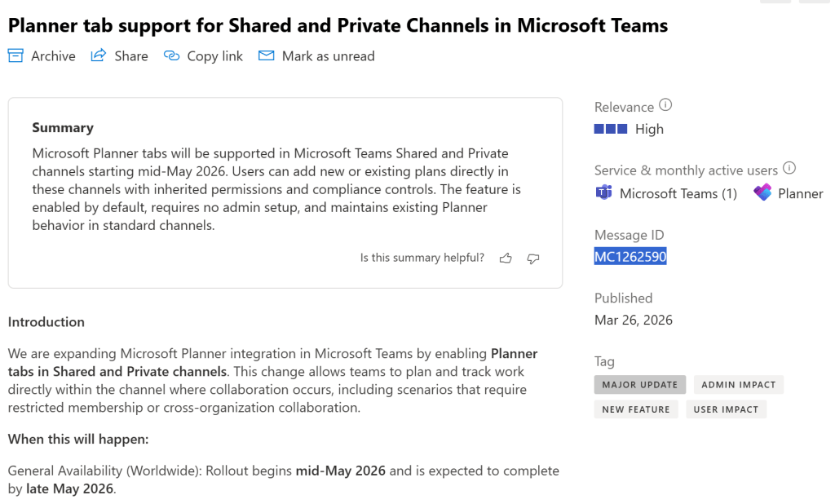This screenshot has height=504, width=835.
Task: Give the summary a thumbs up
Action: [506, 258]
